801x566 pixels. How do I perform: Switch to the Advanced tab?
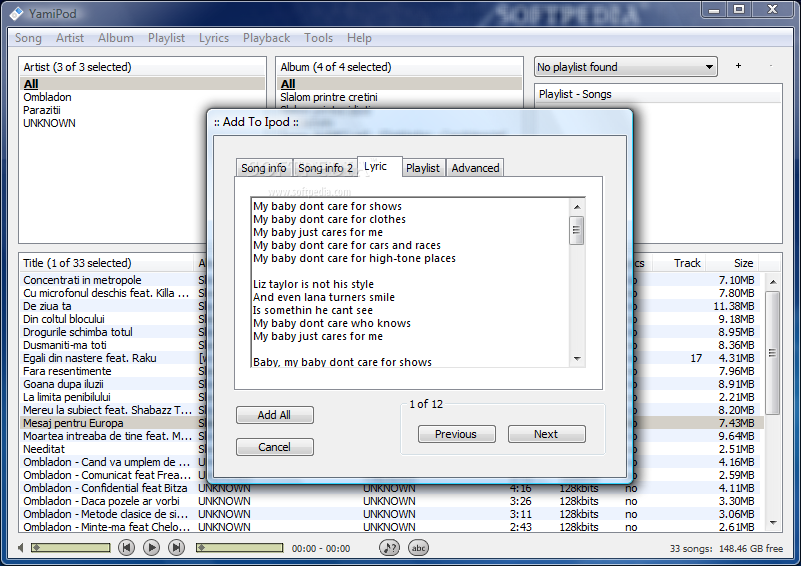pos(475,168)
